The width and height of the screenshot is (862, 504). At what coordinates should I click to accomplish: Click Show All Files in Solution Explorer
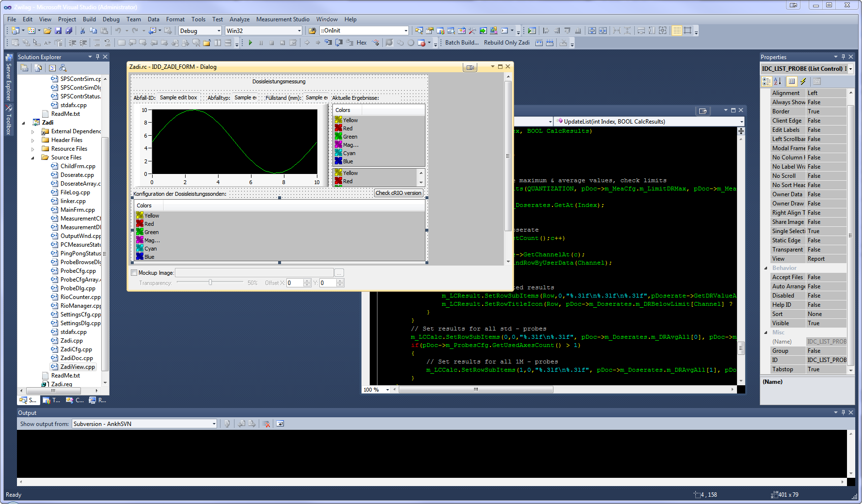pos(38,68)
